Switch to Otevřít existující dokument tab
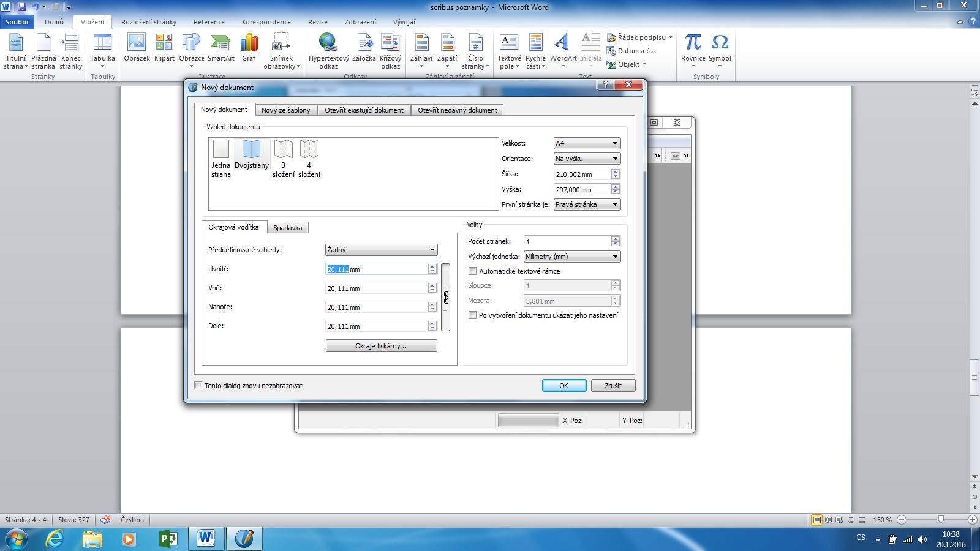 (364, 110)
